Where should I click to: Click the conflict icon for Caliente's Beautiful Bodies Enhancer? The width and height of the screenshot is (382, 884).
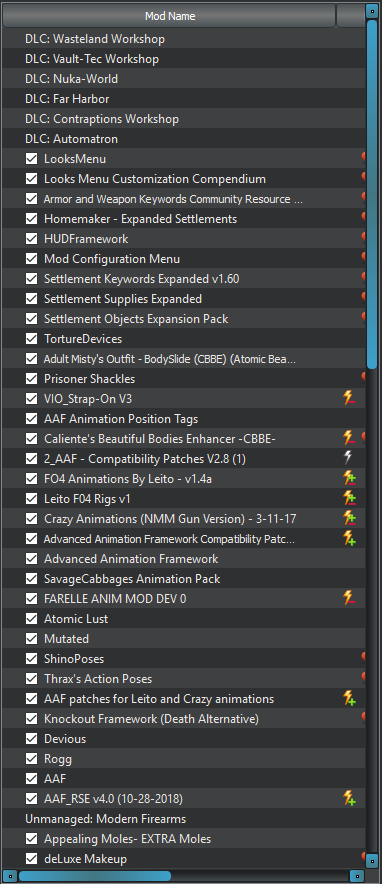click(349, 439)
